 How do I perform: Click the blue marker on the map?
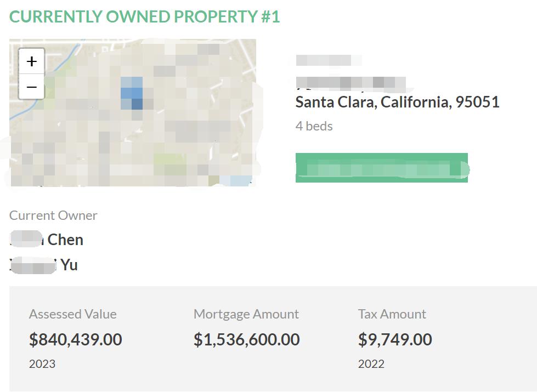pos(132,93)
